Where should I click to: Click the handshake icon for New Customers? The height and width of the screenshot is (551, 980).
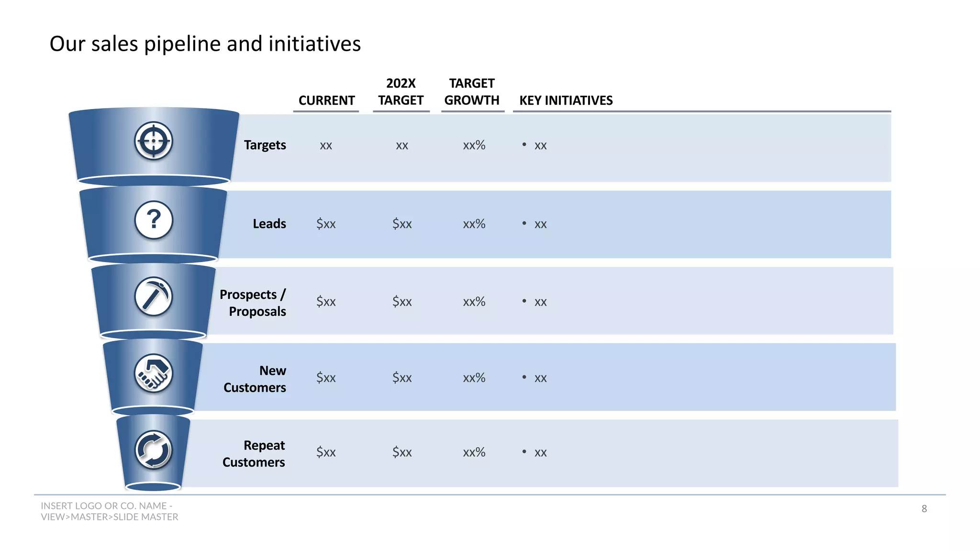coord(153,373)
